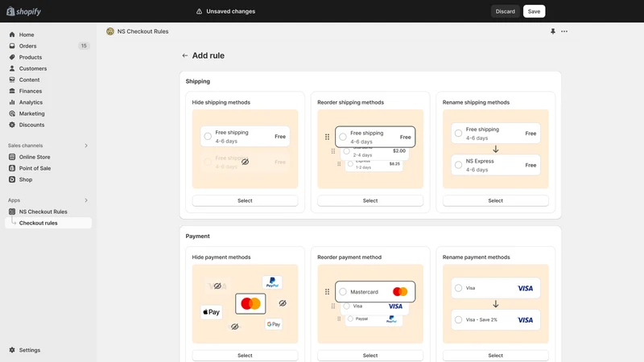
Task: Click the Save button
Action: pyautogui.click(x=534, y=11)
